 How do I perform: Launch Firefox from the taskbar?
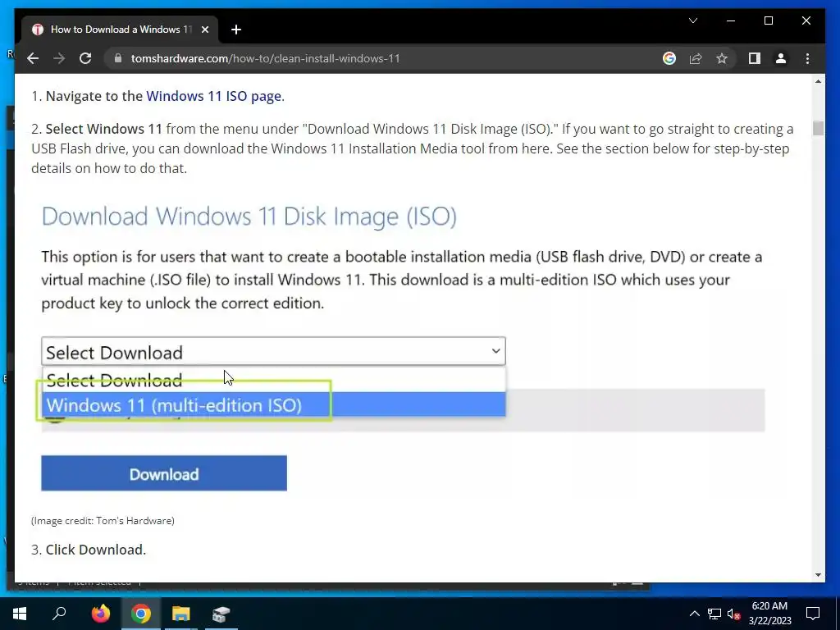coord(100,614)
